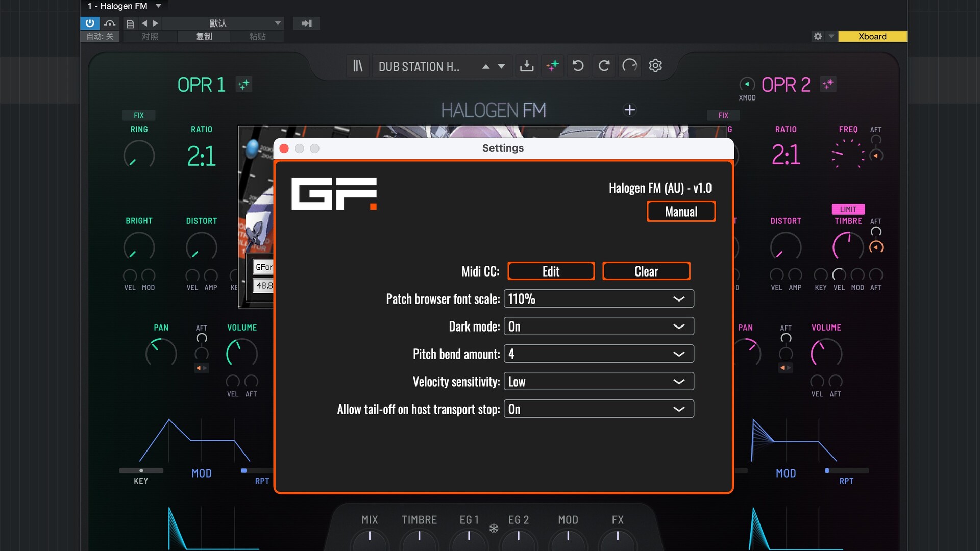Image resolution: width=980 pixels, height=551 pixels.
Task: Click the Midi CC Clear button
Action: pos(646,271)
